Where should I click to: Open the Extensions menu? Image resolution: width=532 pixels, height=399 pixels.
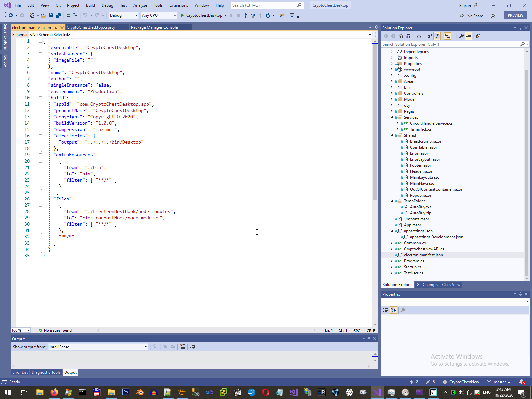[x=179, y=5]
